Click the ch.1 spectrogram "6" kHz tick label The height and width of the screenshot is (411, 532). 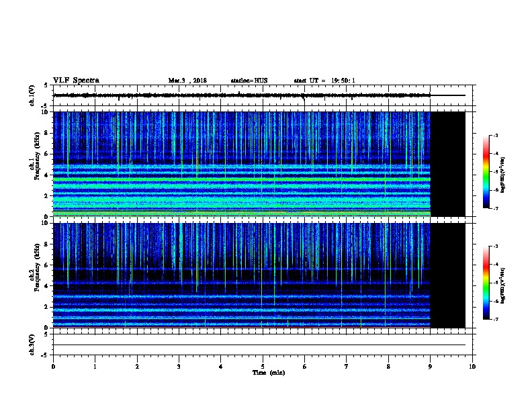point(46,154)
